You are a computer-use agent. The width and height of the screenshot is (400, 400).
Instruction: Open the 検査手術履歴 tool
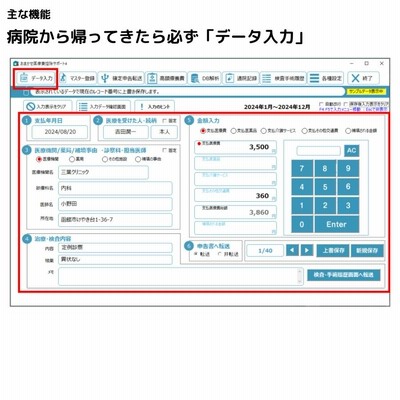pos(283,78)
